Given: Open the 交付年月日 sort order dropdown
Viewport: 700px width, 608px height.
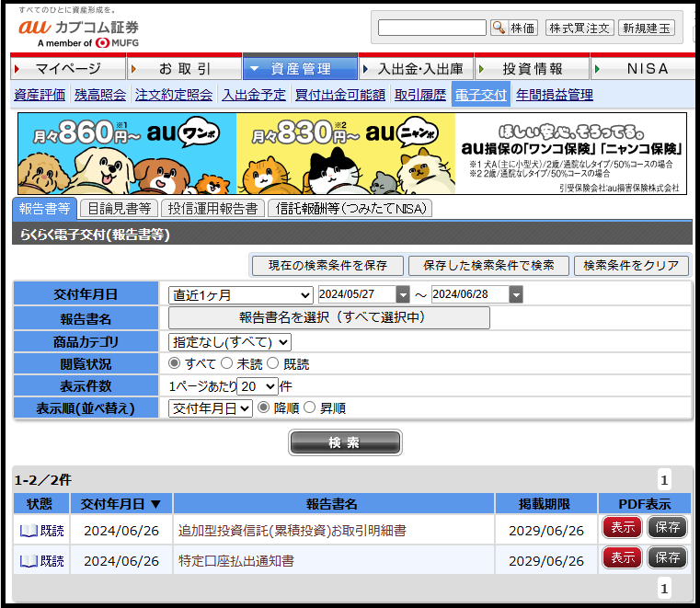Looking at the screenshot, I should click(x=211, y=408).
